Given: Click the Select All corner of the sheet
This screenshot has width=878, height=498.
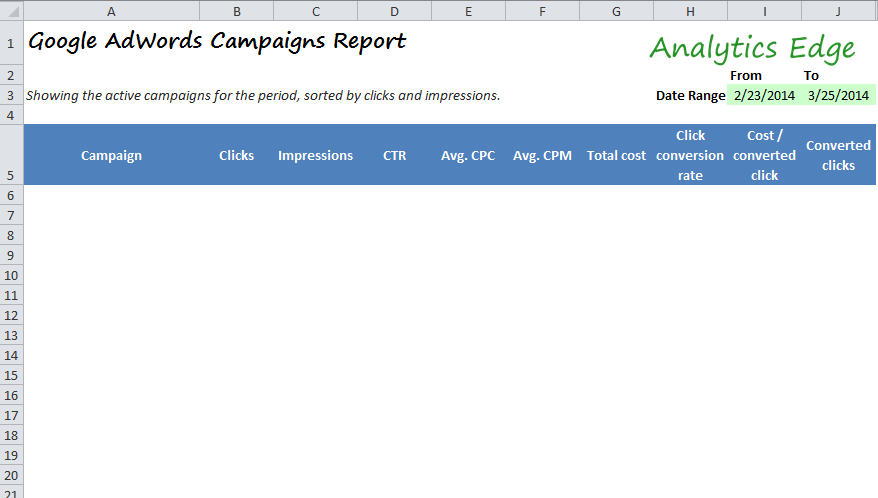Looking at the screenshot, I should pos(10,10).
